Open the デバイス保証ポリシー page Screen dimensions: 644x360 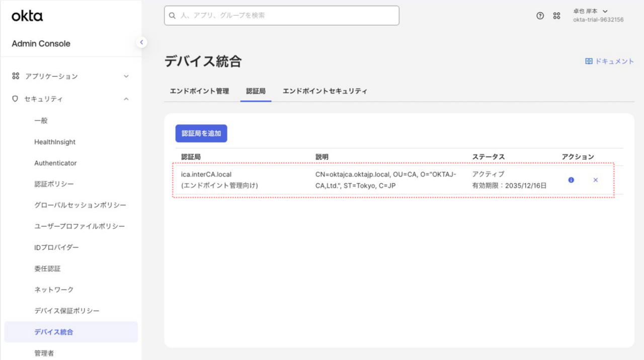(x=67, y=311)
